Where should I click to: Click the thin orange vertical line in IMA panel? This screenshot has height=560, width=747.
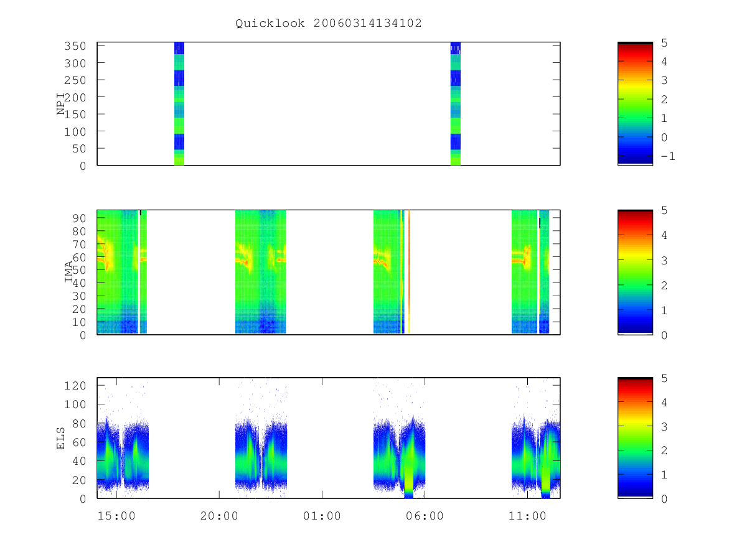(x=409, y=272)
